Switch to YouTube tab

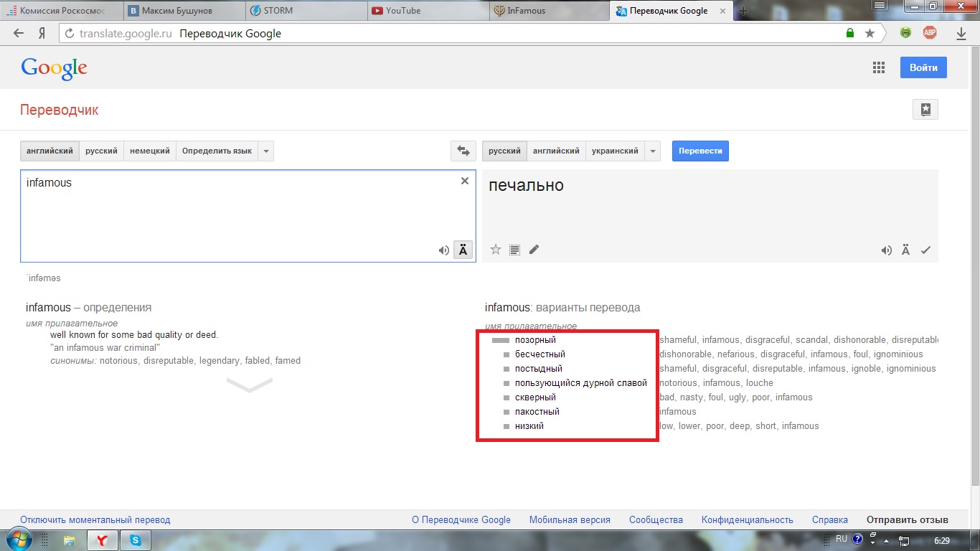pos(427,11)
